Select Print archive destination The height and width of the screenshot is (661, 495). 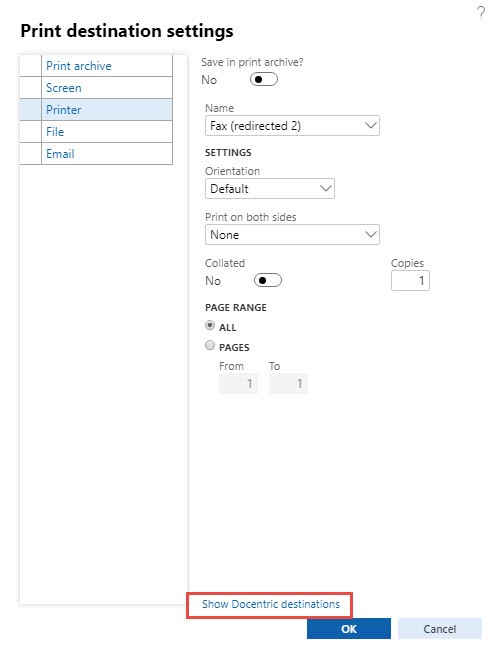tap(107, 66)
